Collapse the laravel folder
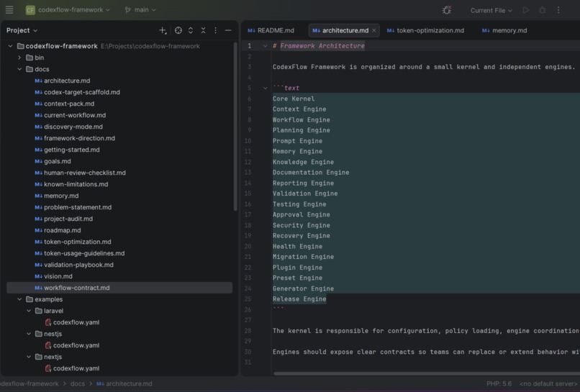Image resolution: width=580 pixels, height=392 pixels. pos(29,311)
